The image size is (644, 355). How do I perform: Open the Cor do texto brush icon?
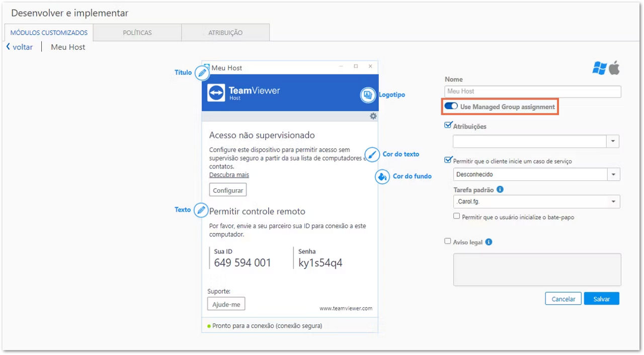[x=372, y=155]
